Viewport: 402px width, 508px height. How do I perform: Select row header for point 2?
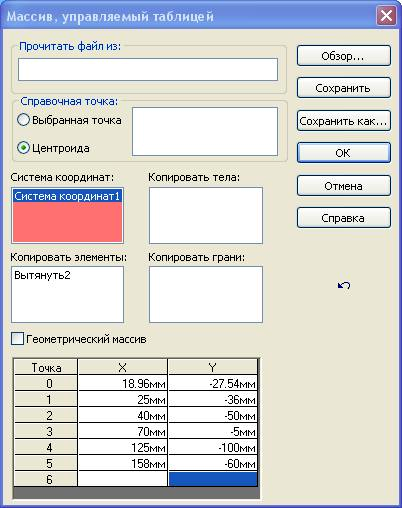coord(46,415)
